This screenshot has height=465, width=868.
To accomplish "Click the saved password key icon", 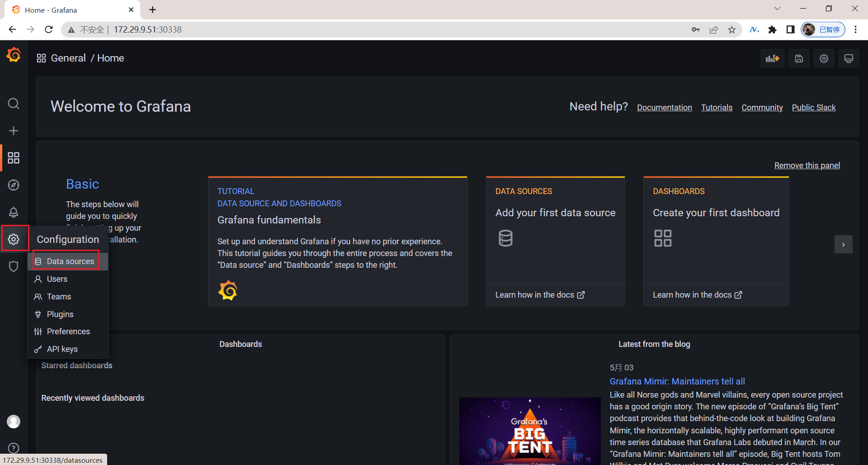I will [696, 30].
